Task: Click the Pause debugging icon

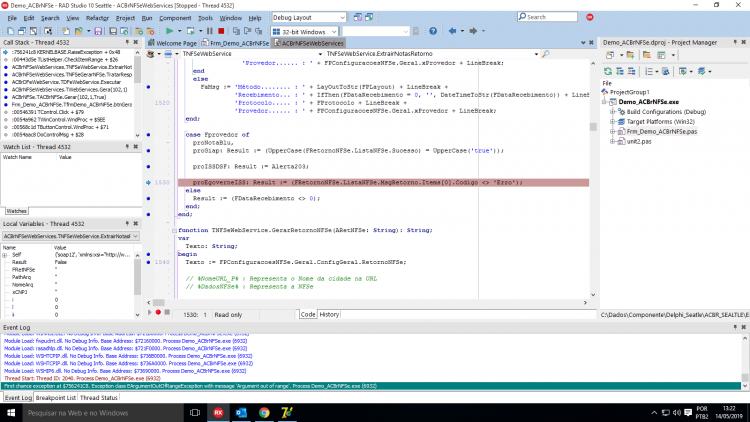Action: (210, 31)
